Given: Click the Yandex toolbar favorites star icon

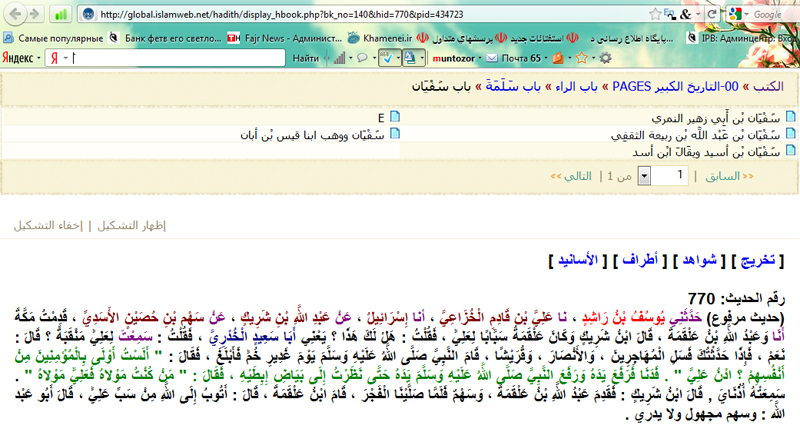Looking at the screenshot, I should click(x=581, y=58).
